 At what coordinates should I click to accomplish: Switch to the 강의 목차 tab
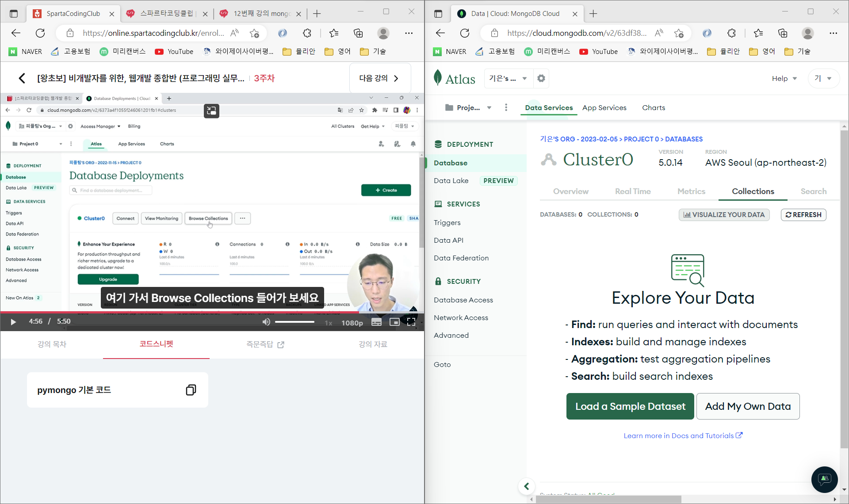tap(52, 344)
